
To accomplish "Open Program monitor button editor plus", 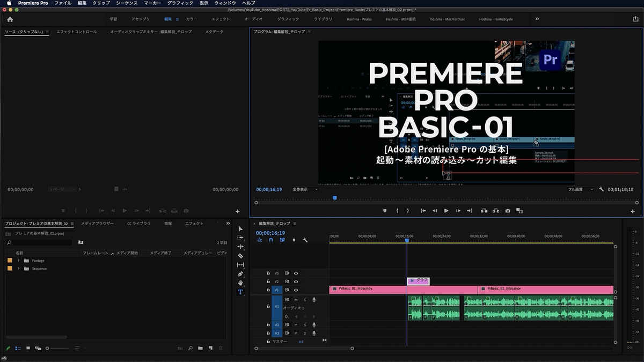I will pos(633,211).
